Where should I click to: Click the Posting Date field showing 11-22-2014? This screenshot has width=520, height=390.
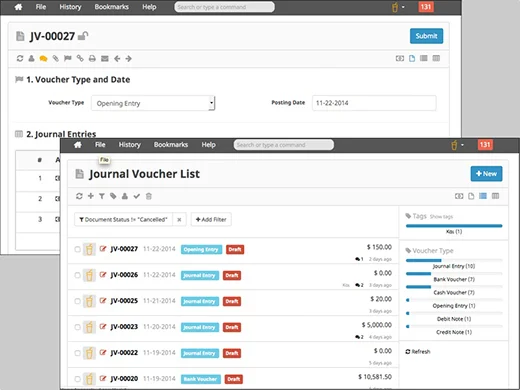click(x=374, y=103)
